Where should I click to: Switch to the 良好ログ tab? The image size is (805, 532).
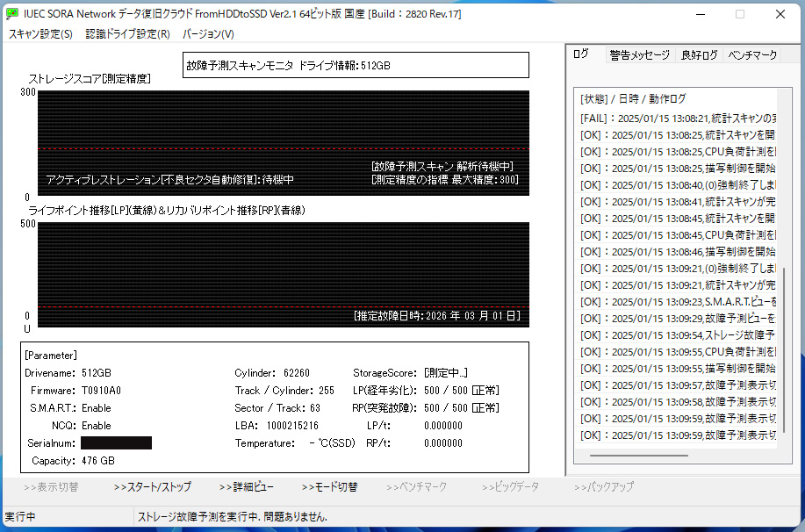(699, 55)
